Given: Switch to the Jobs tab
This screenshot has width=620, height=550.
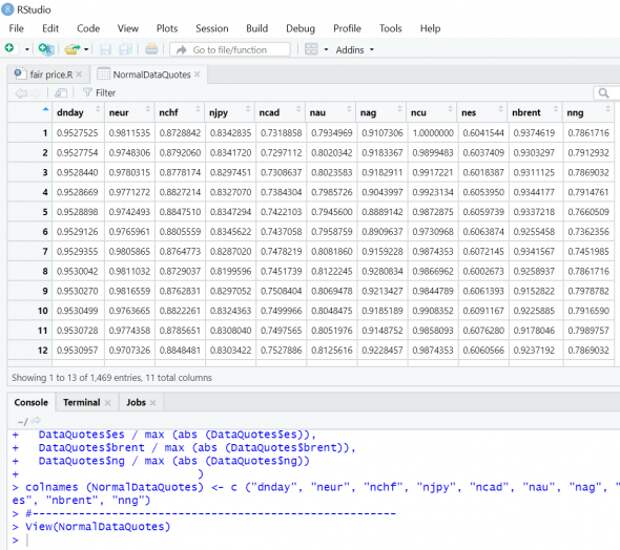Looking at the screenshot, I should [x=136, y=403].
